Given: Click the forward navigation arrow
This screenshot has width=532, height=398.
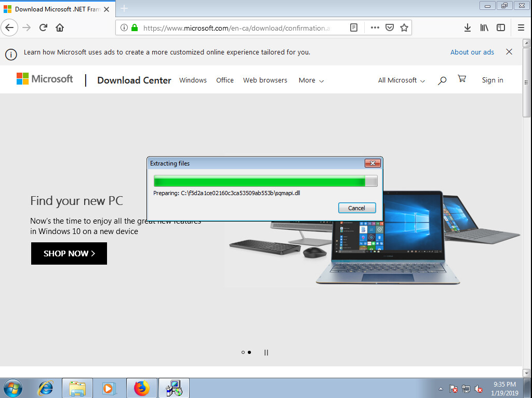Looking at the screenshot, I should (x=26, y=28).
